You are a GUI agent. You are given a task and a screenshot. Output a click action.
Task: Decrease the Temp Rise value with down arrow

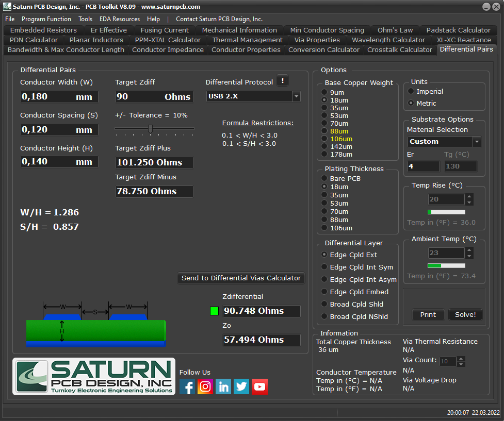pos(469,203)
